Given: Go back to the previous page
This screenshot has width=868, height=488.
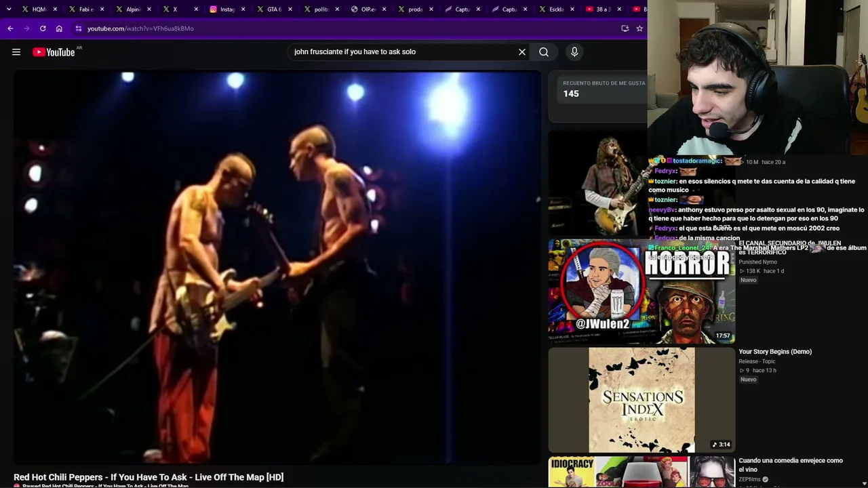Looking at the screenshot, I should click(10, 28).
